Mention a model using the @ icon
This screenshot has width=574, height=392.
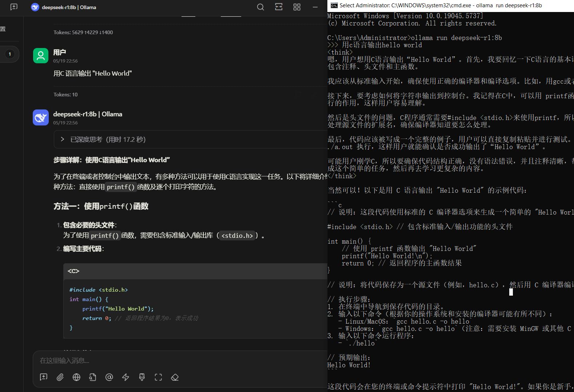(x=109, y=377)
